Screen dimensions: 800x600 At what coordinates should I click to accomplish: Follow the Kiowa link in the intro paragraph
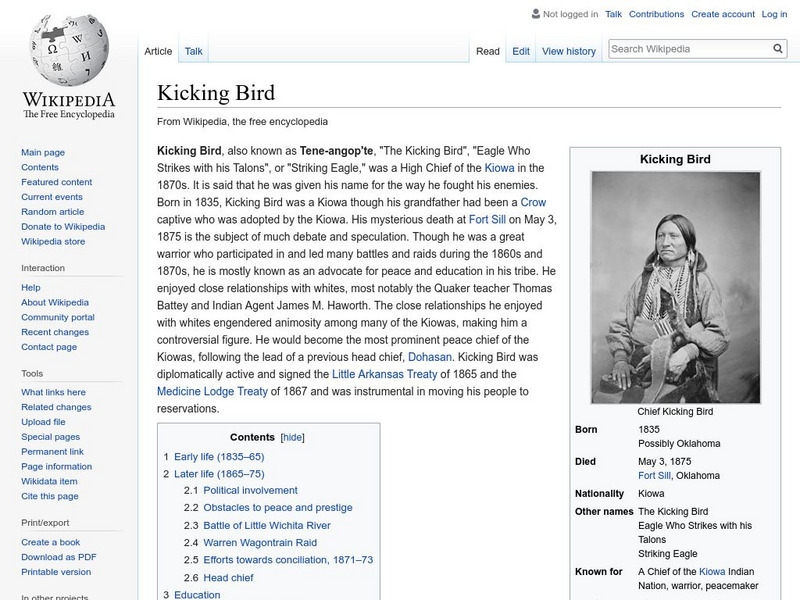pyautogui.click(x=499, y=168)
